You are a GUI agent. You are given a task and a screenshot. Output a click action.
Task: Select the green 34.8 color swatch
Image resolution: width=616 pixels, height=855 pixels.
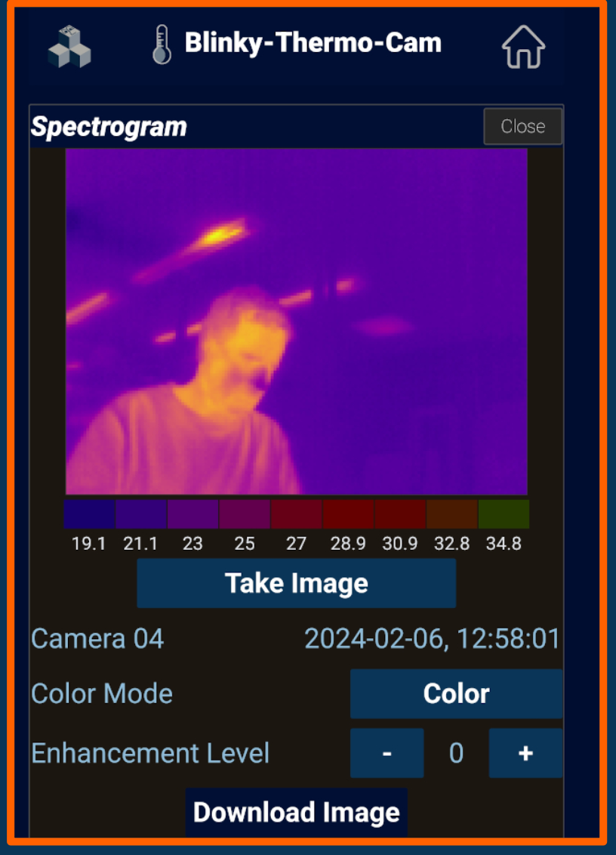(504, 514)
